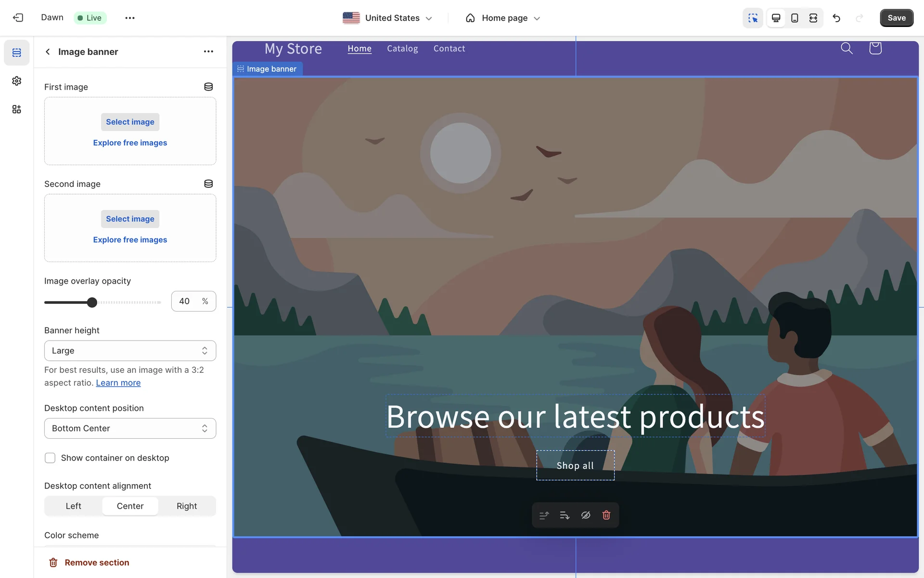Set content alignment to Right
The width and height of the screenshot is (924, 578).
click(x=187, y=506)
